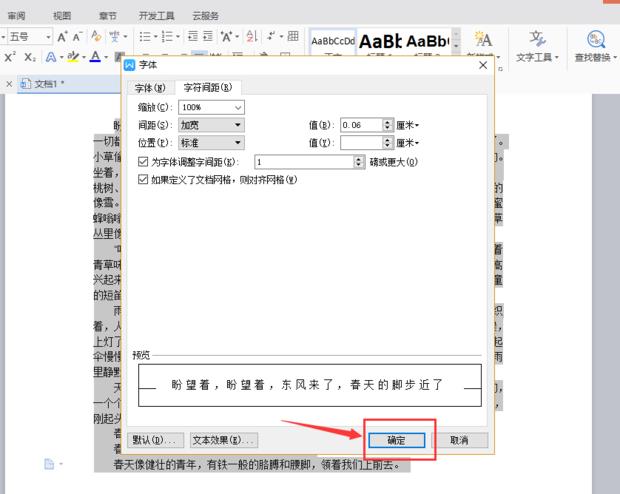Click the clear formatting eraser icon
This screenshot has height=494, width=620.
click(96, 36)
